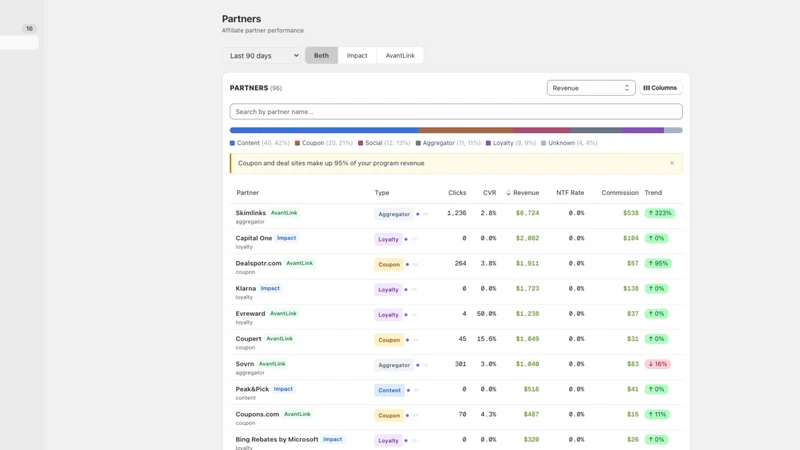This screenshot has width=800, height=450.
Task: Click the 95% upward trend badge for Dealspotr.com
Action: (658, 264)
